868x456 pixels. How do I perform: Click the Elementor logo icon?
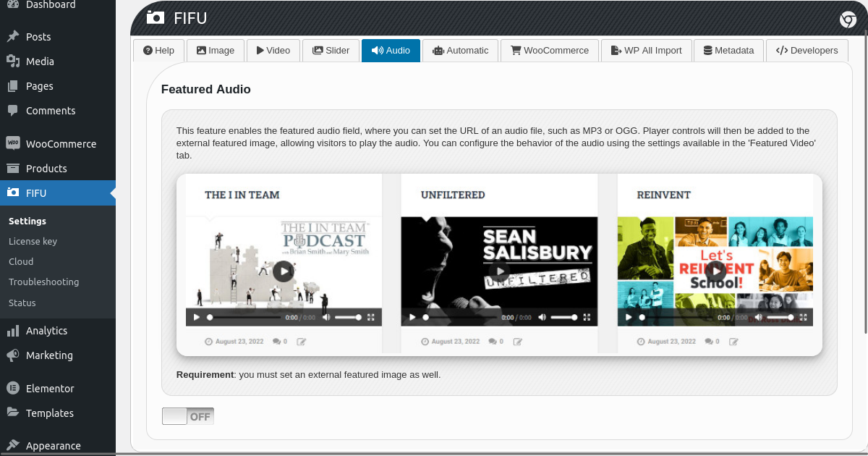13,389
